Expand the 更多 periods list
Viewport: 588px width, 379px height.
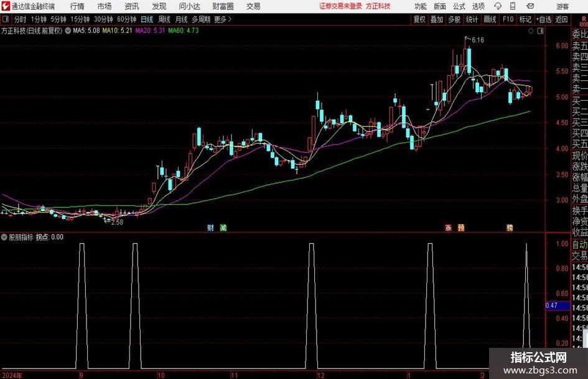223,19
